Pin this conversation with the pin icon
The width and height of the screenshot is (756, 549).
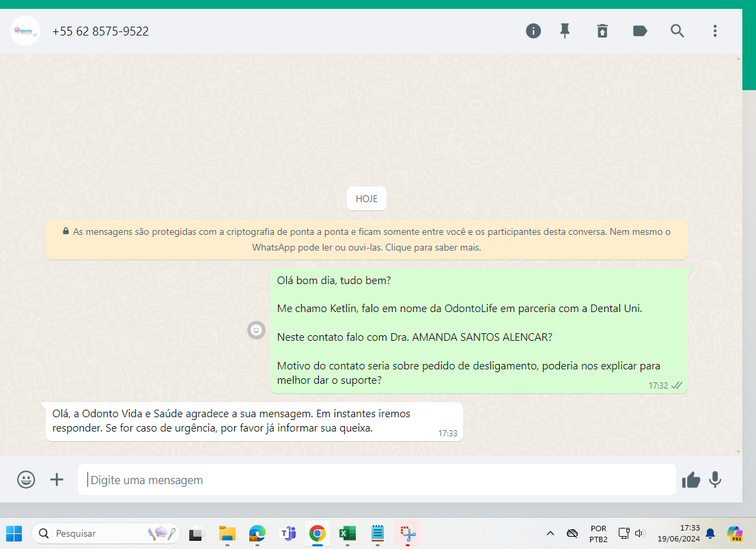click(x=565, y=31)
